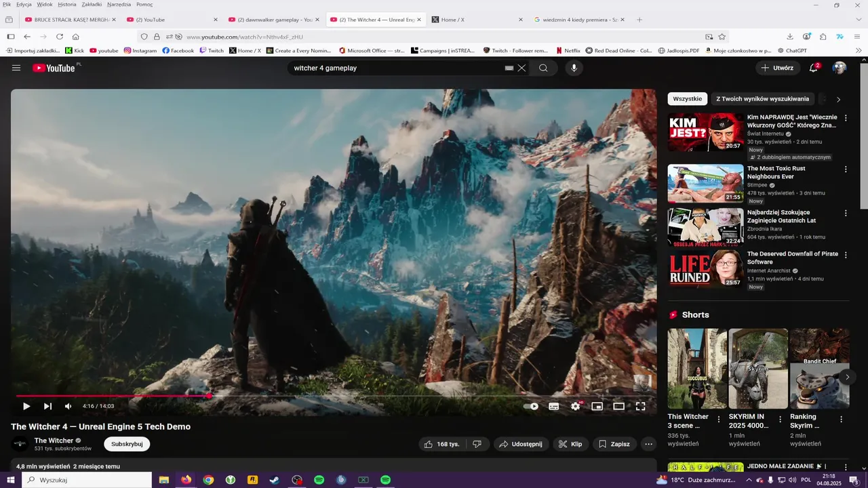Open a new browser tab
This screenshot has width=868, height=488.
639,20
